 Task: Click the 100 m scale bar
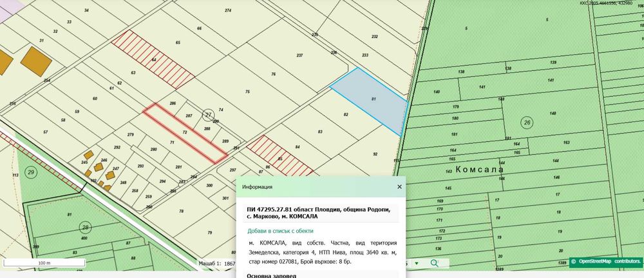[x=44, y=263]
